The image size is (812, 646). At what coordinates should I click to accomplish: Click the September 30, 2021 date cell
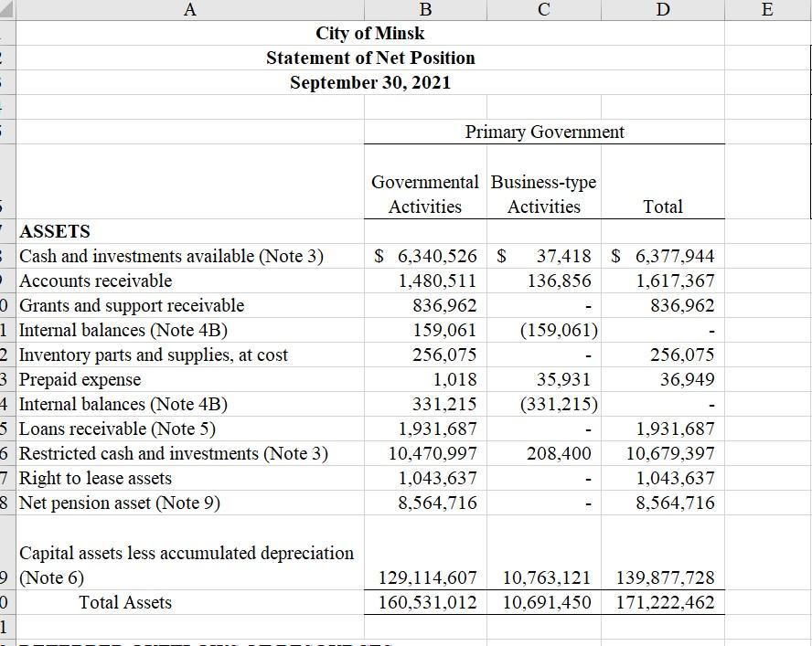pyautogui.click(x=369, y=82)
